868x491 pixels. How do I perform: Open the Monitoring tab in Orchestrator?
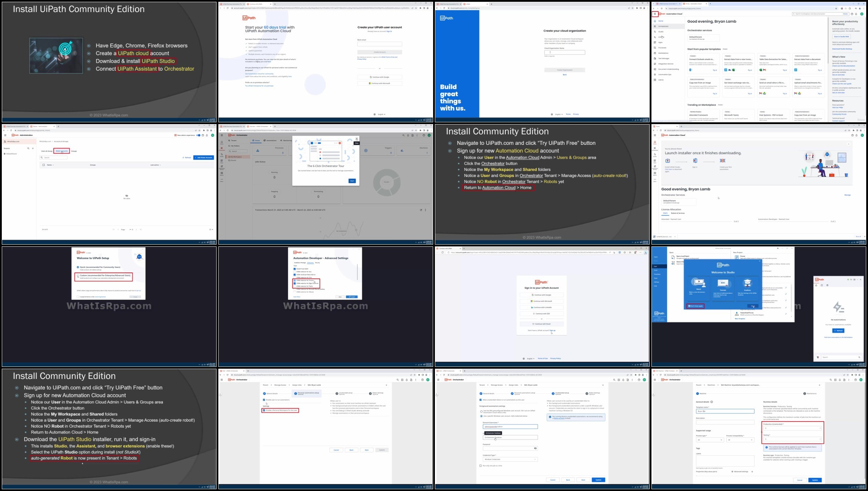coord(286,141)
